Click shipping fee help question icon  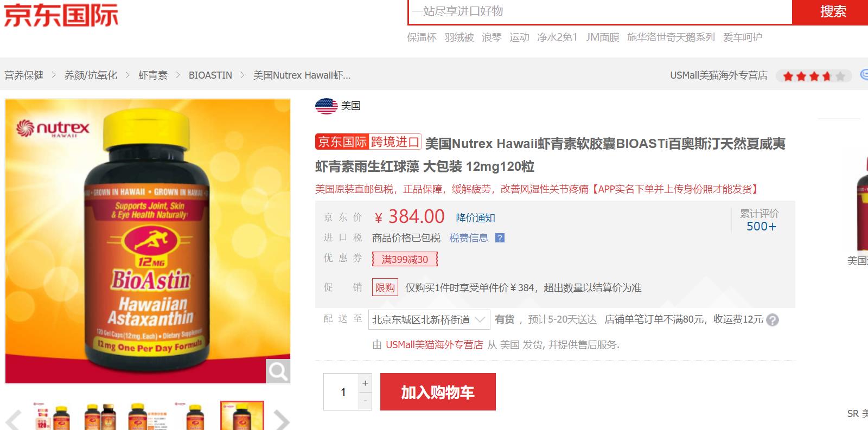click(773, 320)
